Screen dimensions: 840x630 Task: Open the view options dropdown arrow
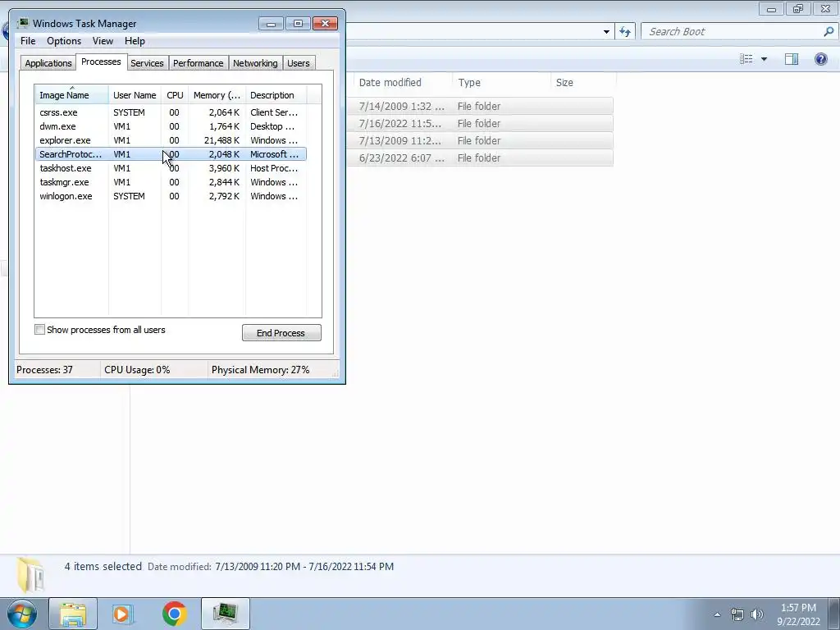click(x=764, y=59)
